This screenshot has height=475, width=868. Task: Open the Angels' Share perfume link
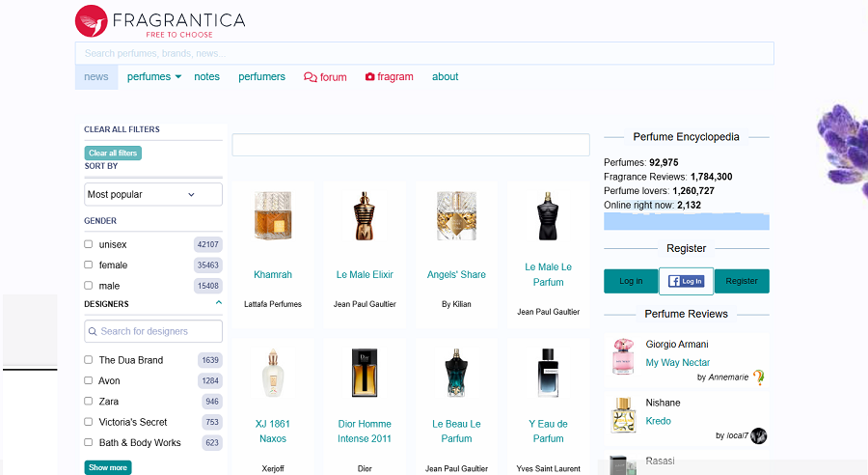pyautogui.click(x=457, y=274)
